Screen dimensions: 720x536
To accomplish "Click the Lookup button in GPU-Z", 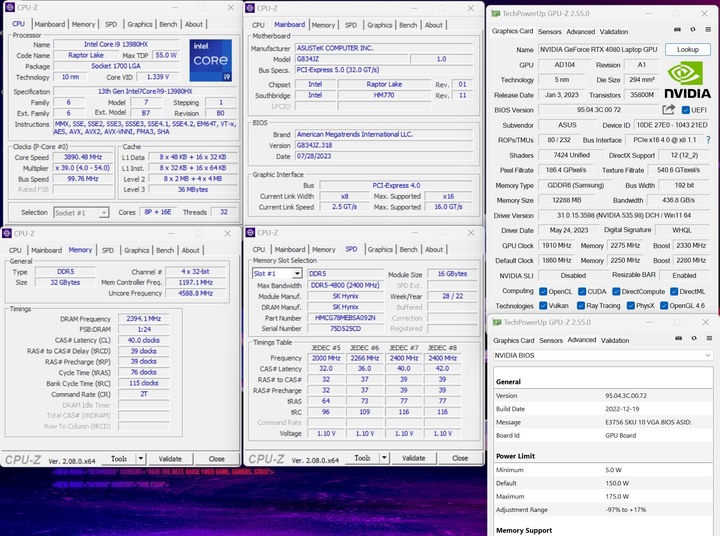I will (687, 49).
